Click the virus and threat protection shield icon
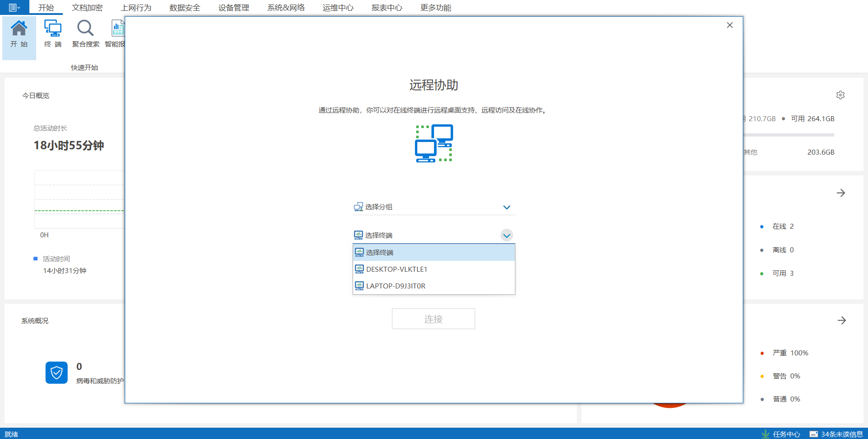 [x=57, y=373]
